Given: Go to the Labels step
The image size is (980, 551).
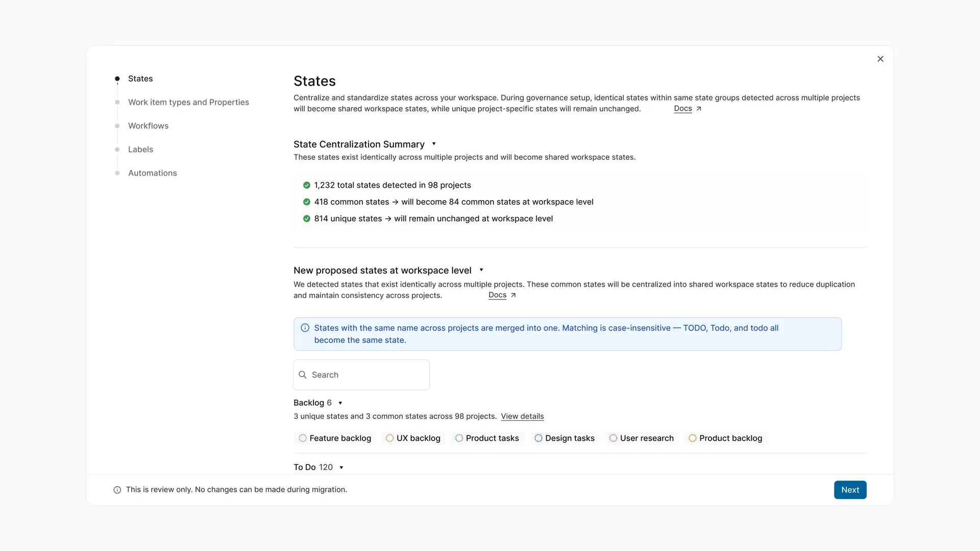Looking at the screenshot, I should pos(140,149).
